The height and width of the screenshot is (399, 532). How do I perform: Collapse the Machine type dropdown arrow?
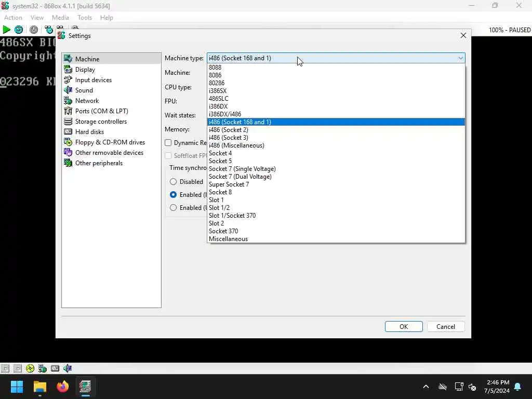[460, 58]
